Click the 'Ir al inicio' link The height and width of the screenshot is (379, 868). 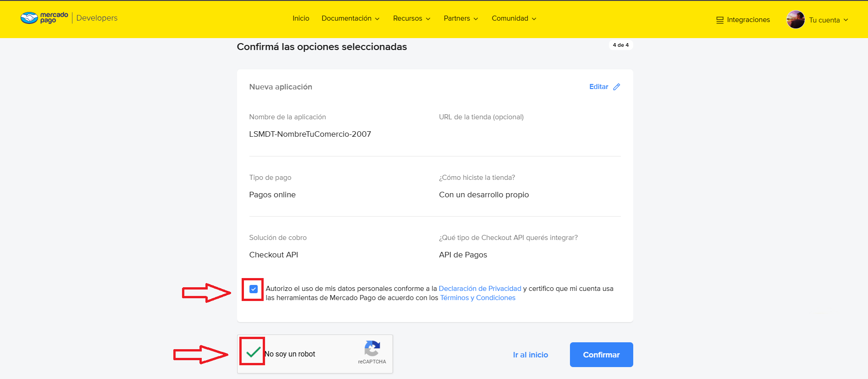[x=531, y=355]
